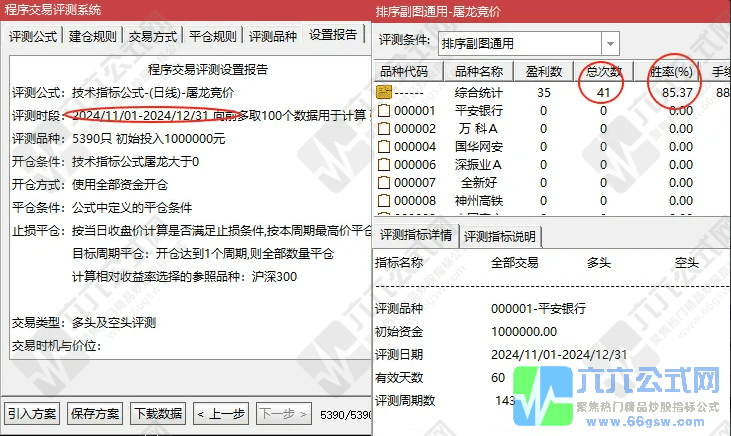
Task: Click the 交易类型 line in report
Action: tap(84, 323)
